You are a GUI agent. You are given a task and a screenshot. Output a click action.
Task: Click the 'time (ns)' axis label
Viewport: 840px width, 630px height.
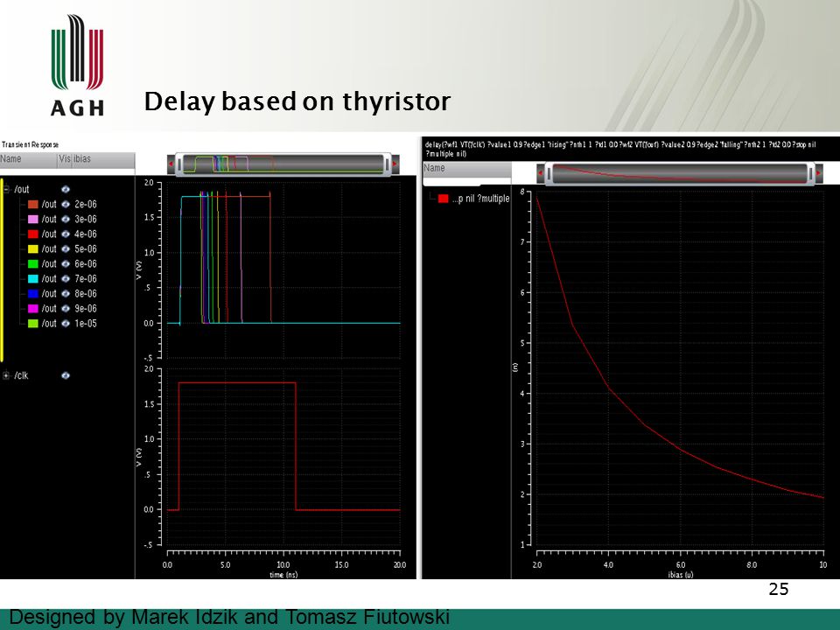[x=283, y=575]
